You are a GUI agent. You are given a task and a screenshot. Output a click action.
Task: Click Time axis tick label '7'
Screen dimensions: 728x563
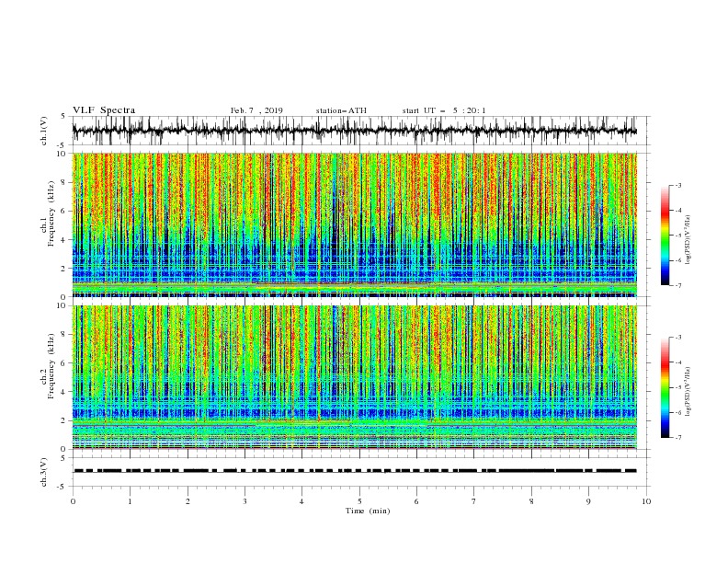[x=474, y=501]
